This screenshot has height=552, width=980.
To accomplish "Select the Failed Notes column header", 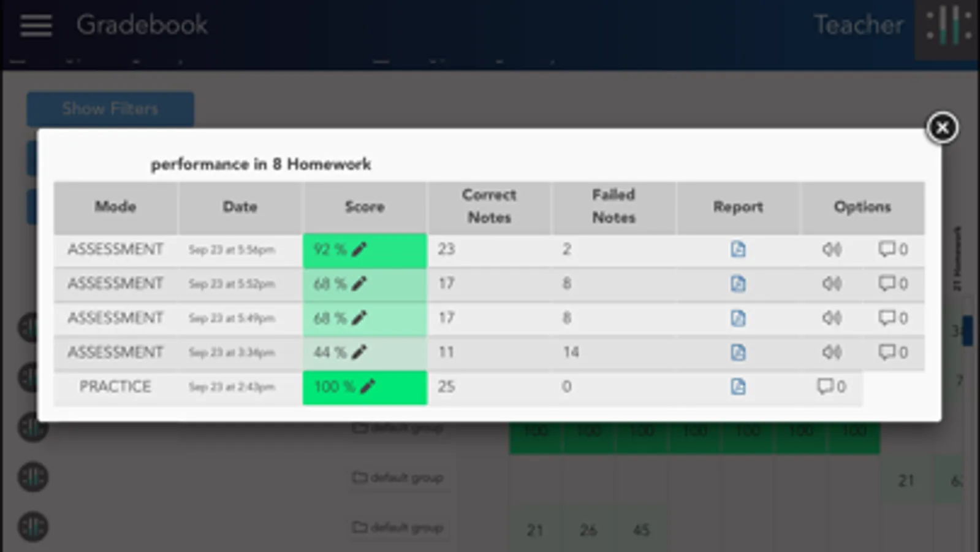I will 613,207.
